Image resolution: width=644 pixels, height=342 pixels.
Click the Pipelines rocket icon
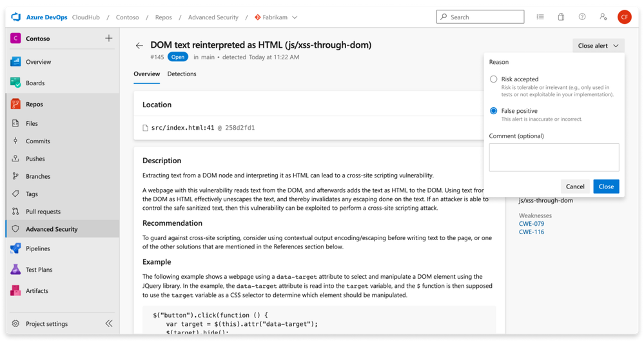15,248
